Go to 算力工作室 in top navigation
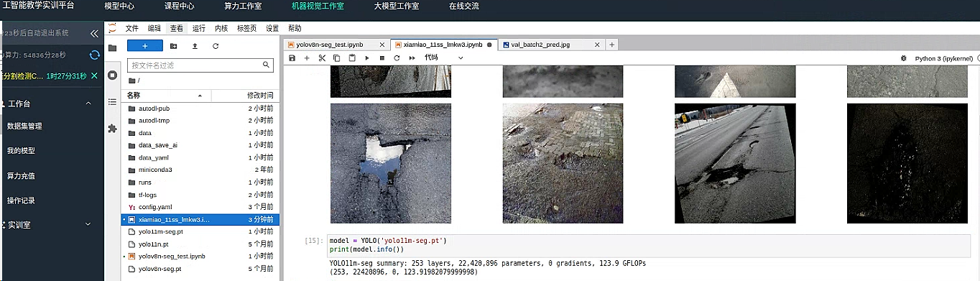980x281 pixels. click(243, 6)
